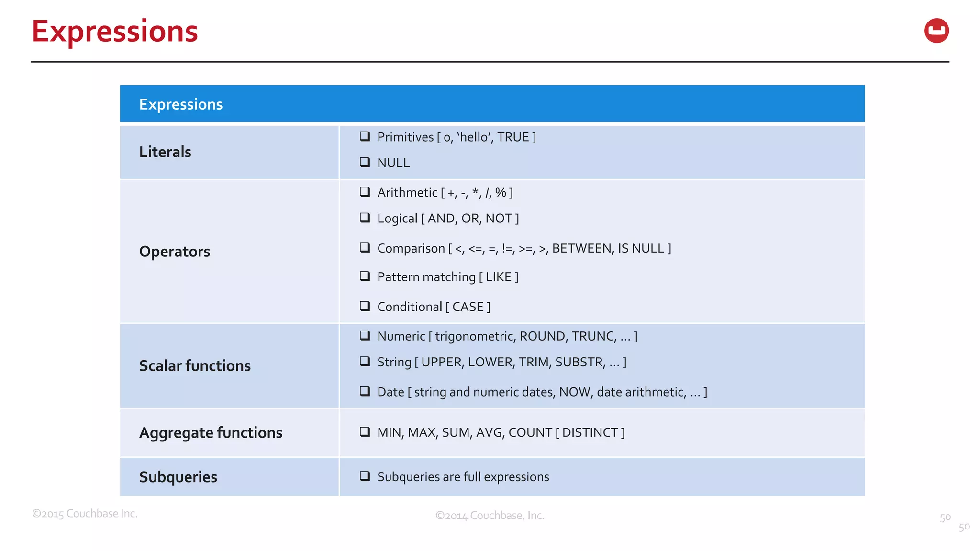Click the text Primitives [ 0, 'hello', TRUE ]

tap(457, 137)
